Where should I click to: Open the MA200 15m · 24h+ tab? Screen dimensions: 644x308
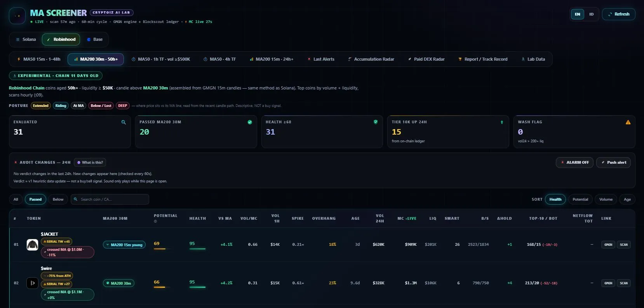click(271, 59)
